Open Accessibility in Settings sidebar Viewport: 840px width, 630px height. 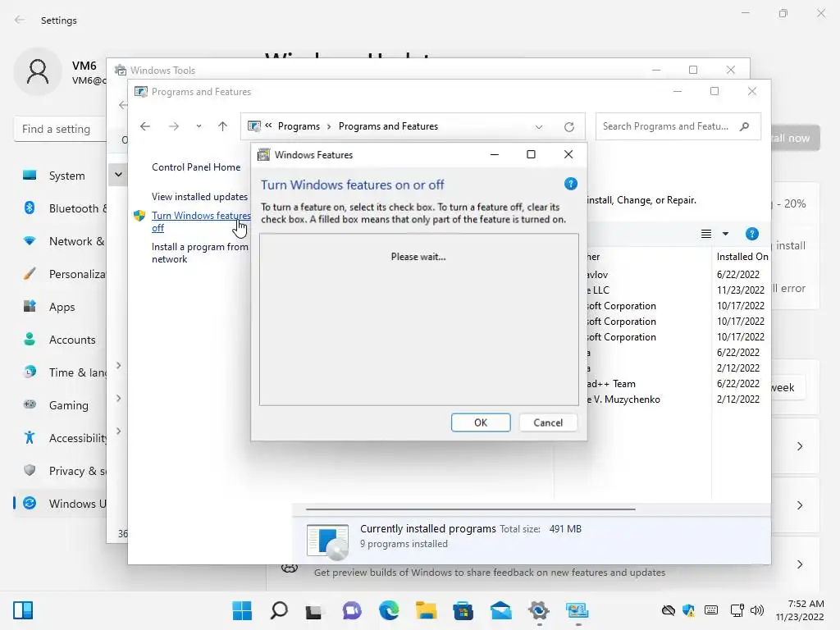pyautogui.click(x=60, y=438)
